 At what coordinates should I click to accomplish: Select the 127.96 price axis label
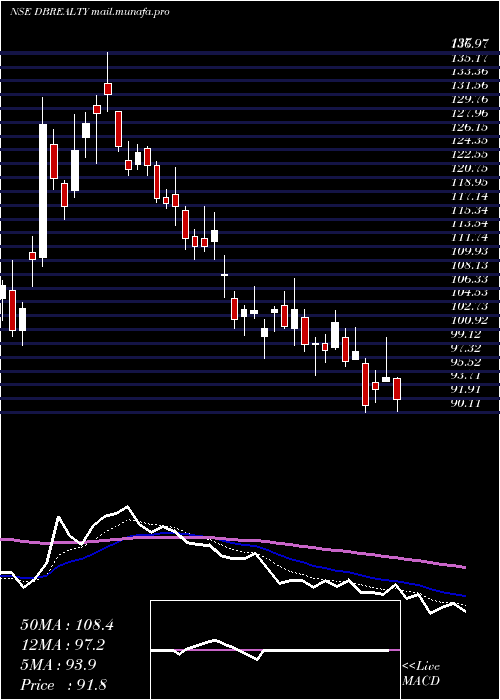pyautogui.click(x=469, y=113)
